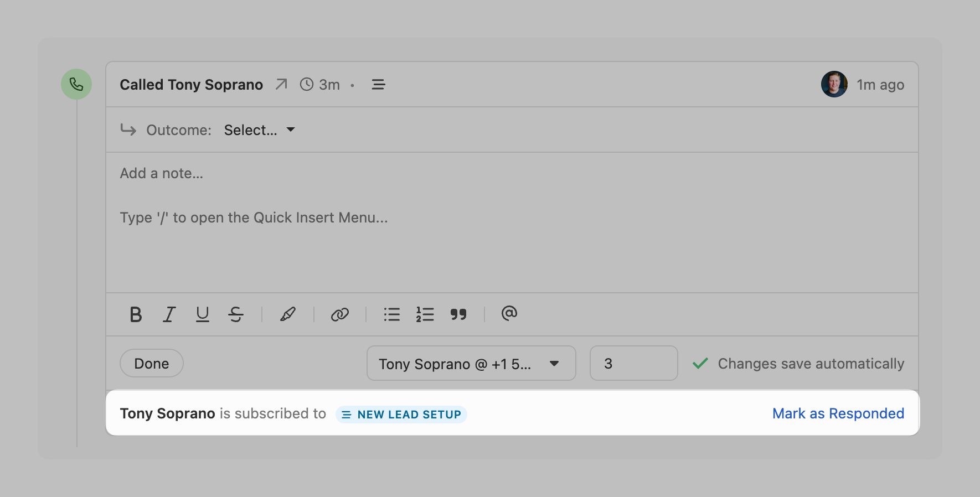Open the hamburger menu beside call duration
The width and height of the screenshot is (980, 497).
click(379, 85)
